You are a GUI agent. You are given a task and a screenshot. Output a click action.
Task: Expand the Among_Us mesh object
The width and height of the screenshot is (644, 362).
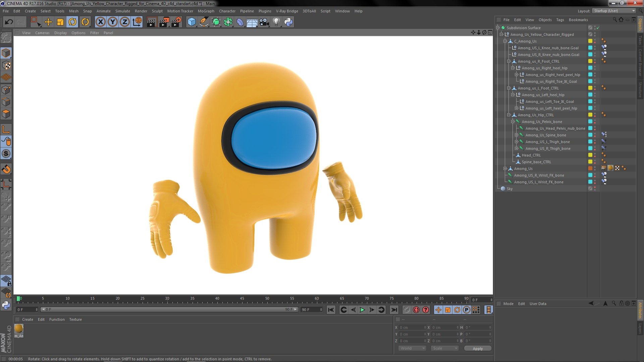point(505,169)
